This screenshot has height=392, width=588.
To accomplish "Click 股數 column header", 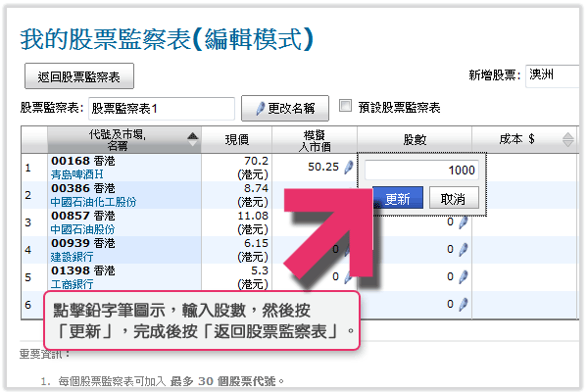I will [x=415, y=139].
